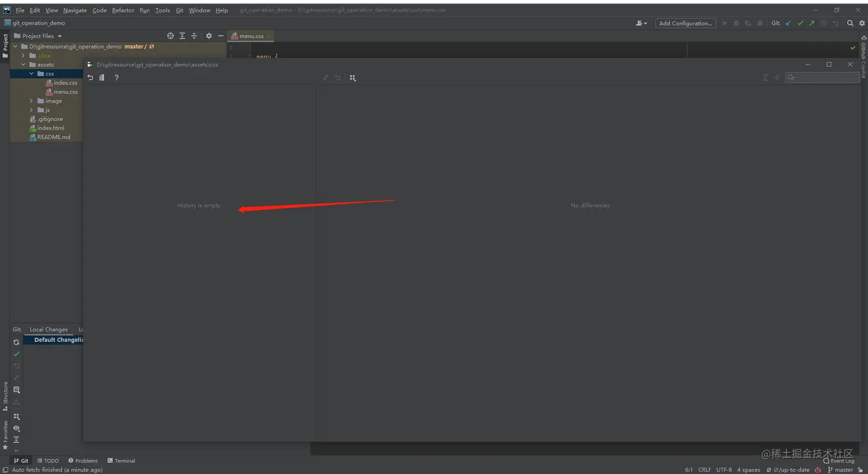Click the WebStorm logo icon in the title bar
Image resolution: width=868 pixels, height=474 pixels.
pos(7,10)
